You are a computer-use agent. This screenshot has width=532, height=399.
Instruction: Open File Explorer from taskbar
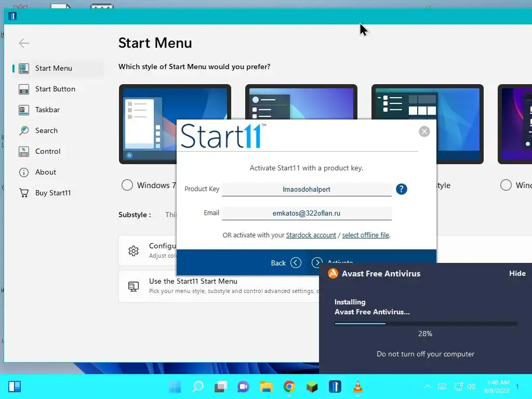[x=267, y=387]
